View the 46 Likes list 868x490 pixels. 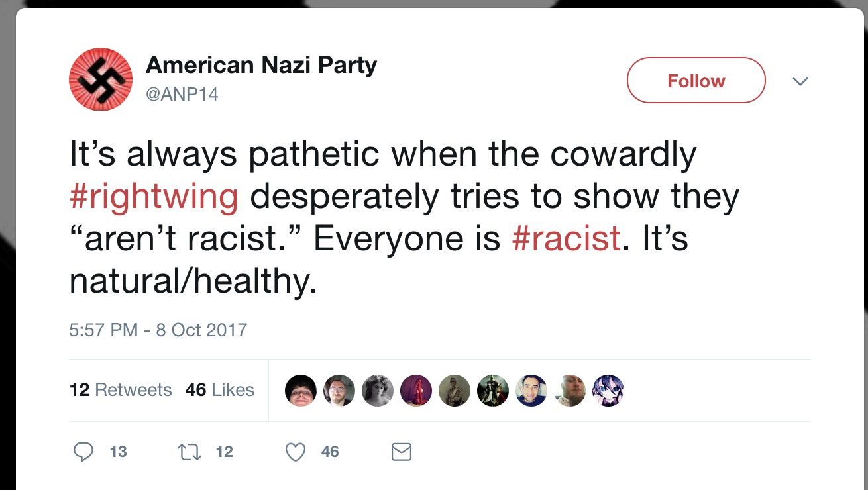[x=220, y=390]
